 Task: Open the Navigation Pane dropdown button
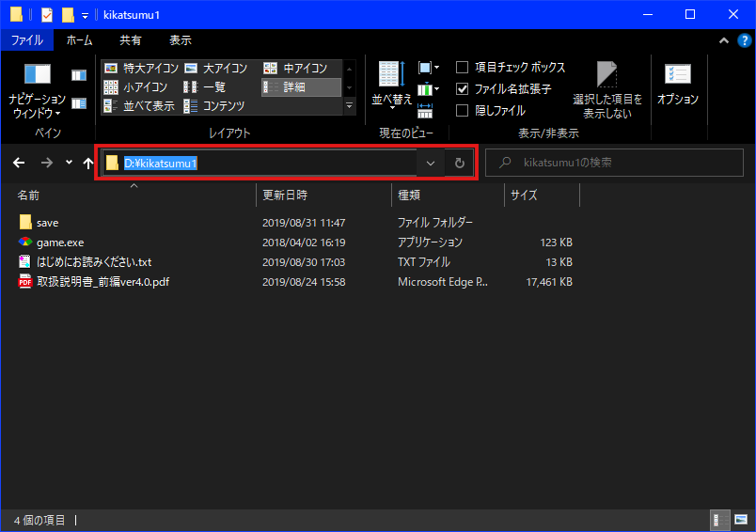tap(37, 91)
